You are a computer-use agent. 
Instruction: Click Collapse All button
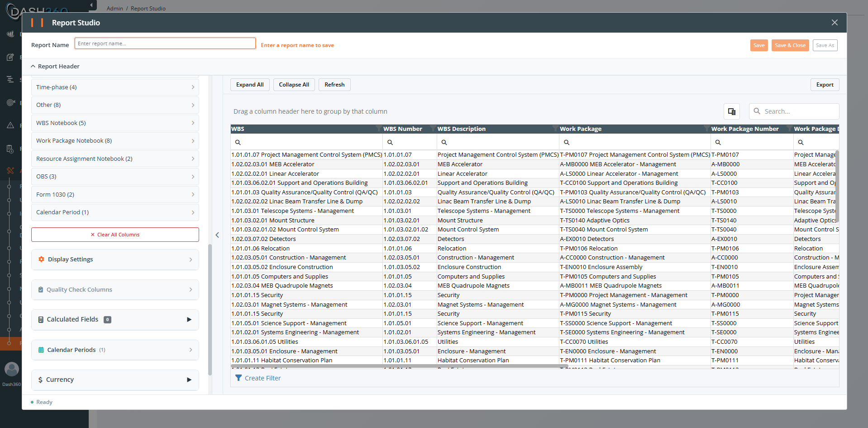coord(294,85)
